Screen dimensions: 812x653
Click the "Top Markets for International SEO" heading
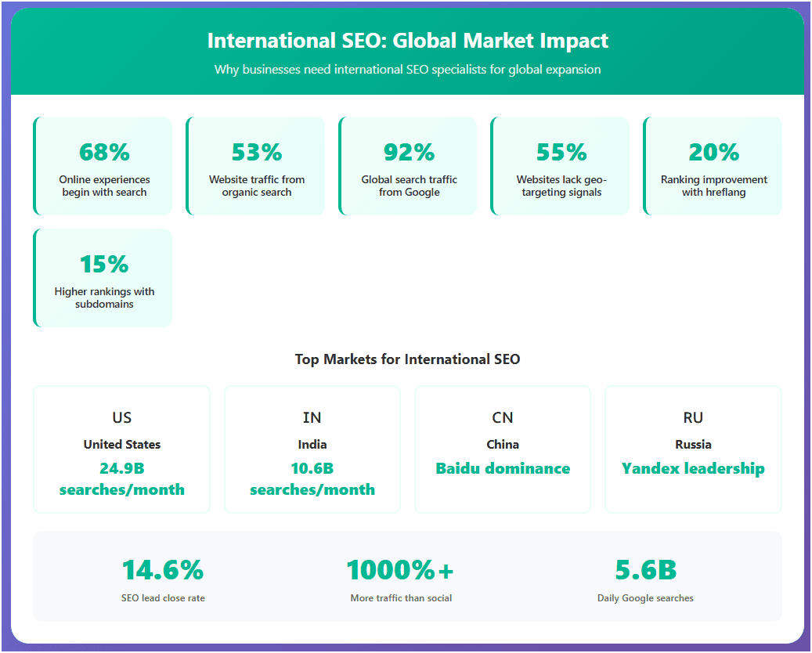[x=407, y=359]
